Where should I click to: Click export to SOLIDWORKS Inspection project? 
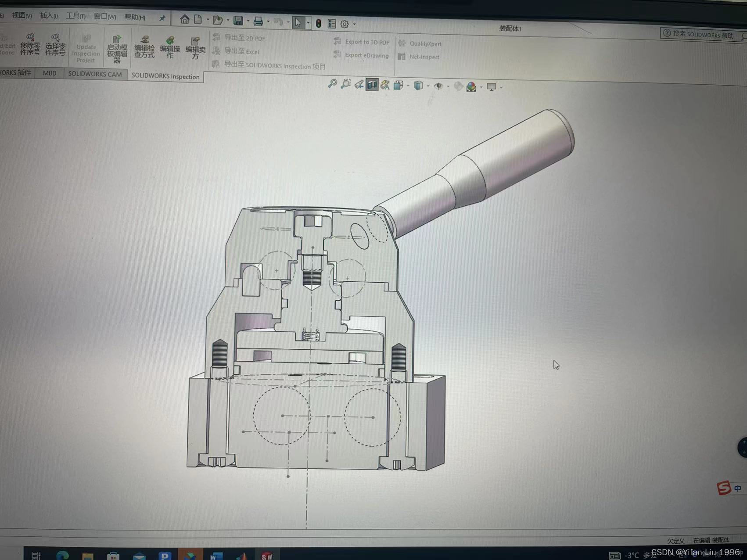click(x=269, y=65)
